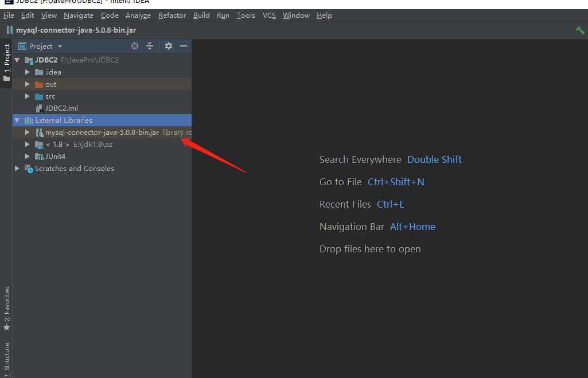
Task: Open the Navigate menu
Action: pyautogui.click(x=79, y=15)
